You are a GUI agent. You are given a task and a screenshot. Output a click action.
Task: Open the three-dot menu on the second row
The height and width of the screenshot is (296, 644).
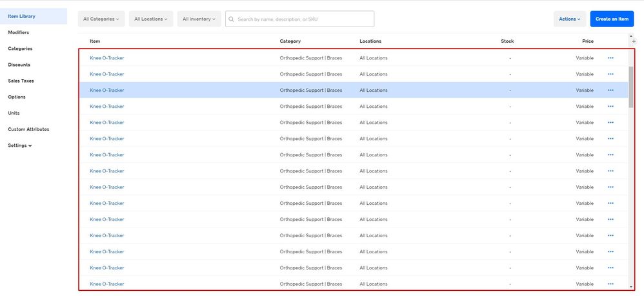pos(610,74)
